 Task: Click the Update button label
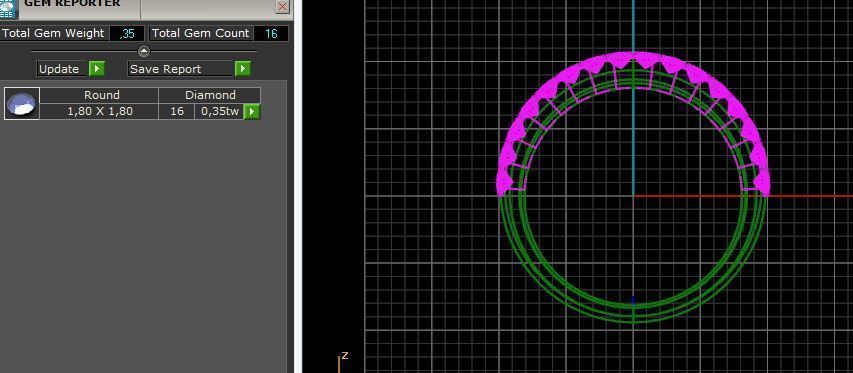62,69
